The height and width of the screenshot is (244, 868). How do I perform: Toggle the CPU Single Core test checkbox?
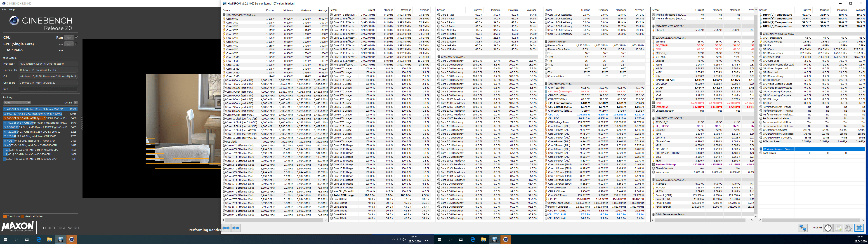pyautogui.click(x=76, y=44)
